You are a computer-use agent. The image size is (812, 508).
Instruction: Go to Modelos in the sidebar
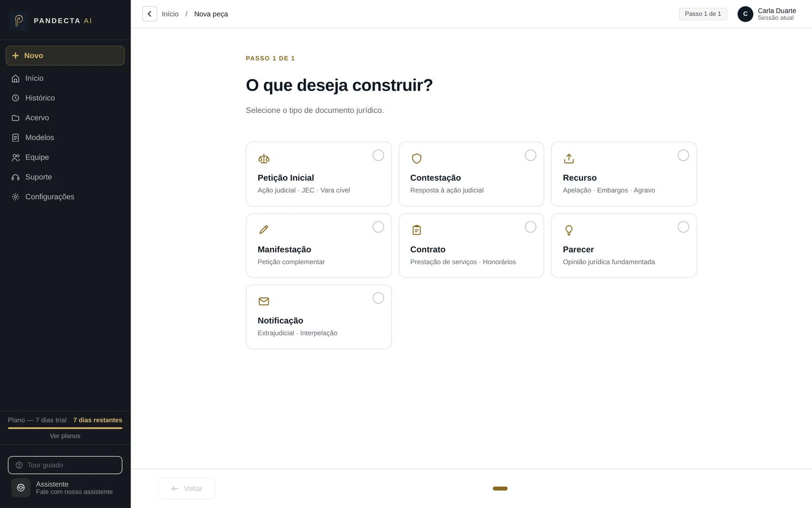click(x=65, y=138)
